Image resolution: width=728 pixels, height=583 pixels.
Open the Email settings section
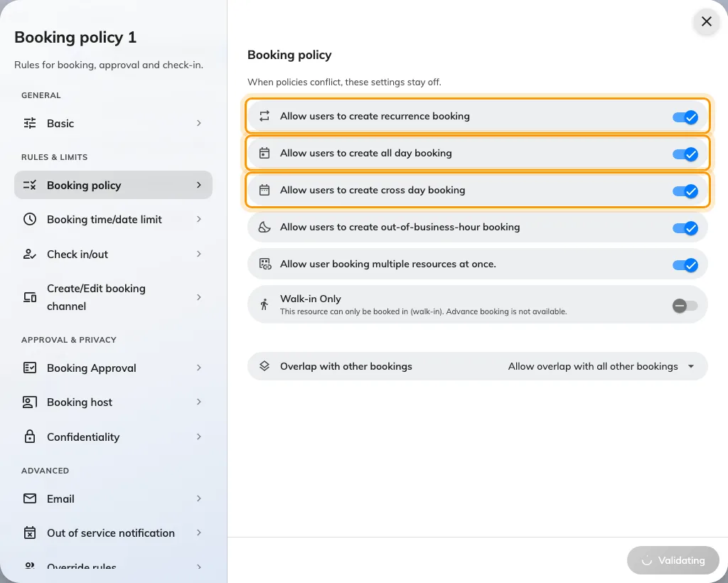tap(113, 498)
